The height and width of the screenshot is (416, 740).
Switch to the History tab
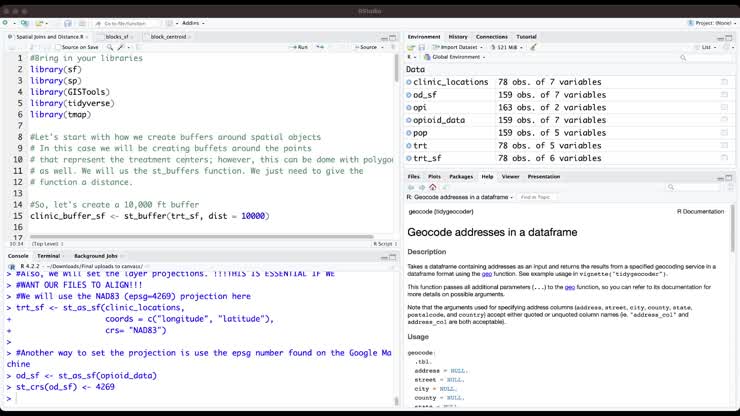click(457, 36)
